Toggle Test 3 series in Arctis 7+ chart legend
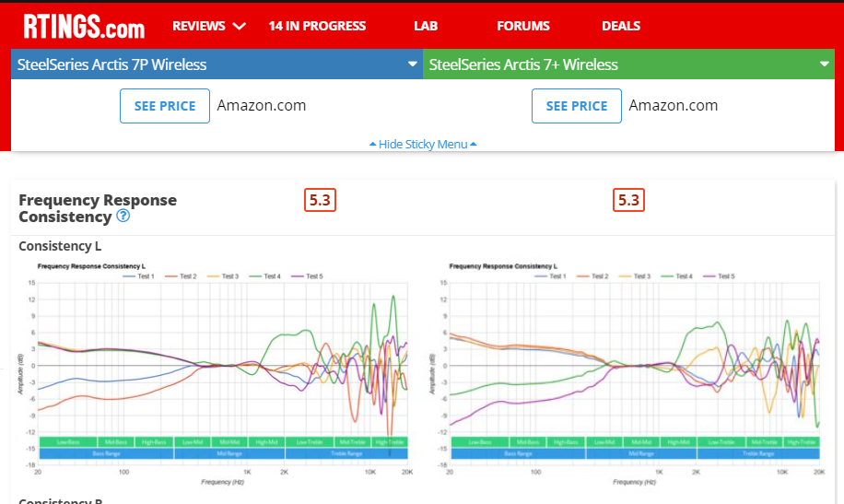 click(635, 276)
